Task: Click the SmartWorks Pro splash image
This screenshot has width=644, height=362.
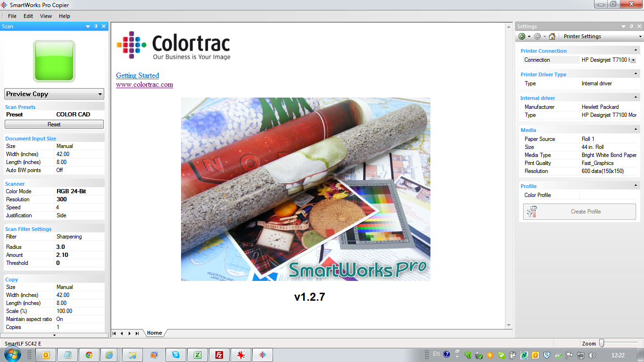Action: [x=305, y=189]
